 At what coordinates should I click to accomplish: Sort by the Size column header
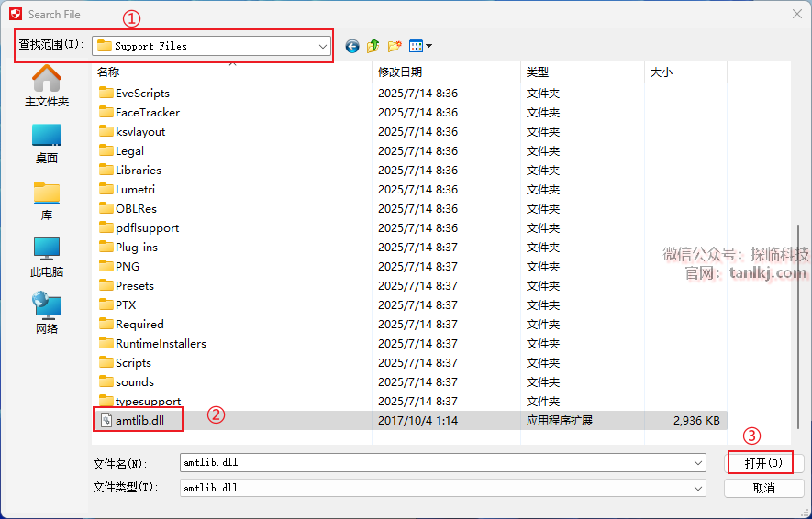click(x=686, y=72)
